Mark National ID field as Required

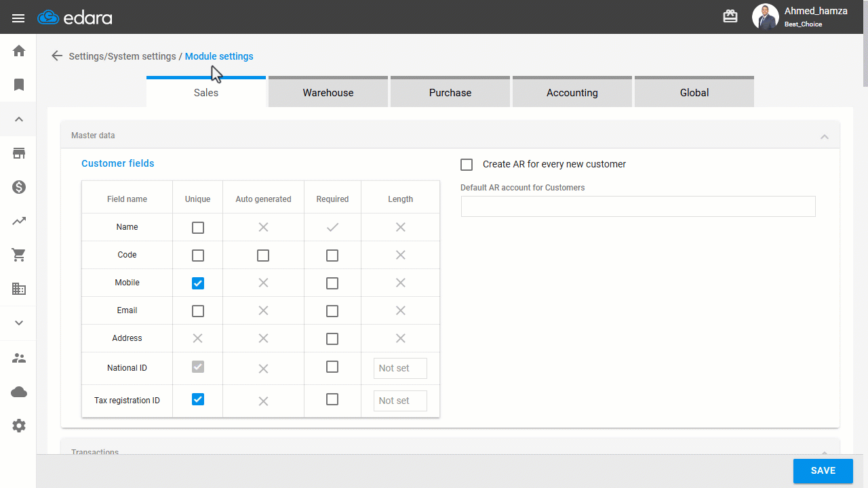(x=332, y=367)
